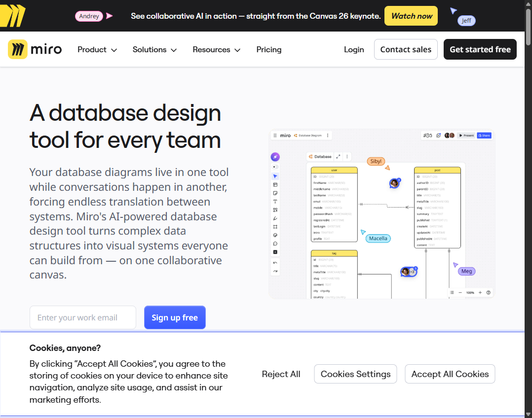Viewport: 532px width, 418px height.
Task: Click the Meg cursor label
Action: (466, 271)
